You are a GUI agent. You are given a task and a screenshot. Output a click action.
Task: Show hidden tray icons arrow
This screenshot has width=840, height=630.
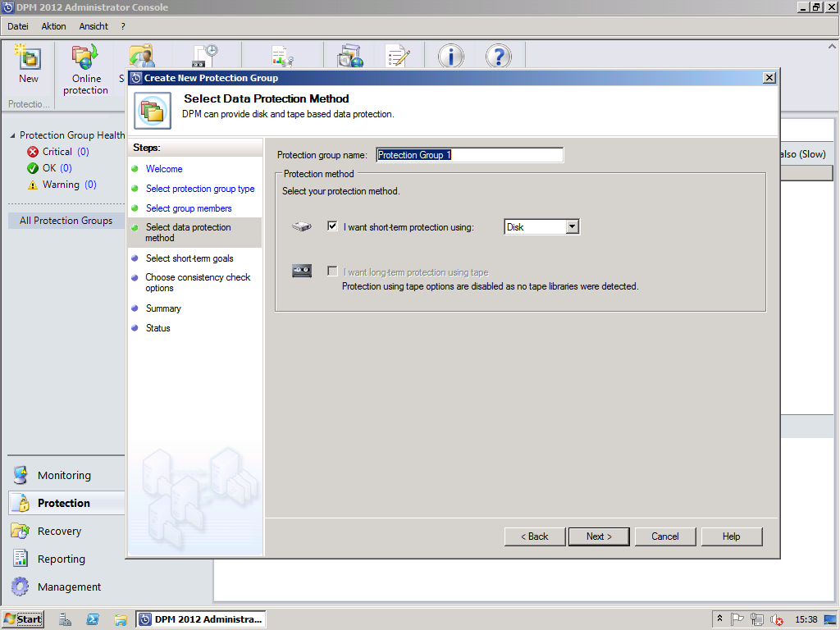coord(719,619)
